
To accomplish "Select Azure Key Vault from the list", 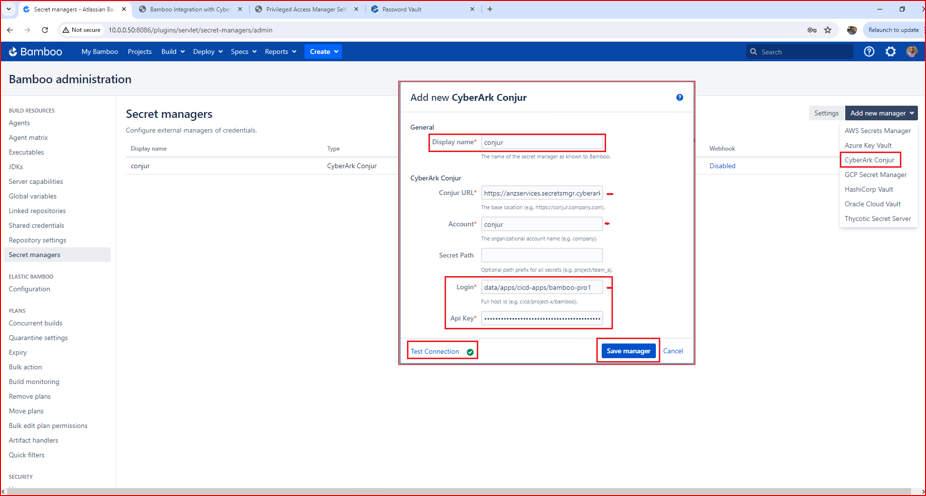I will tap(868, 145).
